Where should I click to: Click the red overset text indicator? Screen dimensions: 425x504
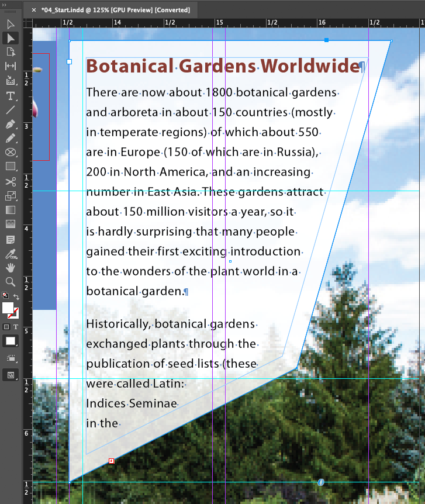pyautogui.click(x=111, y=461)
